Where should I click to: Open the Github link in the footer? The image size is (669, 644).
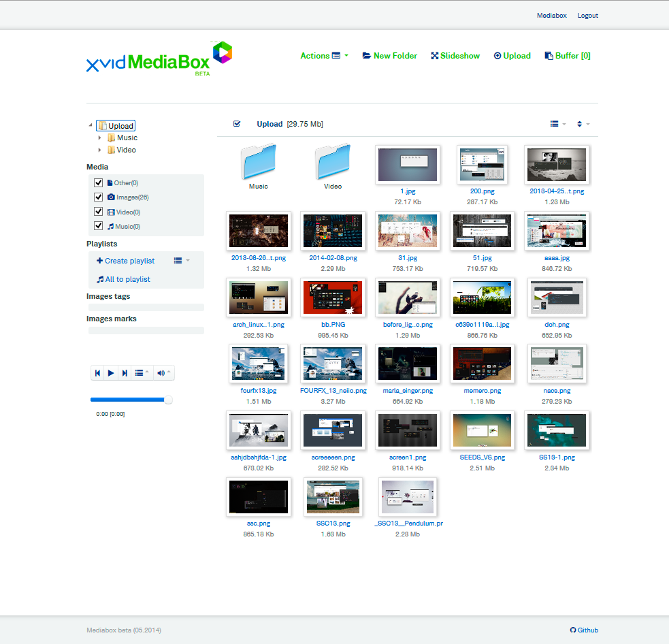pos(583,630)
